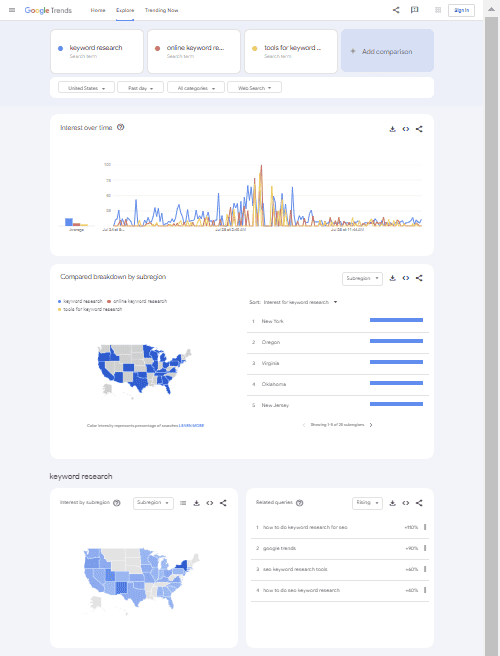Share the Related queries card
This screenshot has width=500, height=656.
point(419,503)
